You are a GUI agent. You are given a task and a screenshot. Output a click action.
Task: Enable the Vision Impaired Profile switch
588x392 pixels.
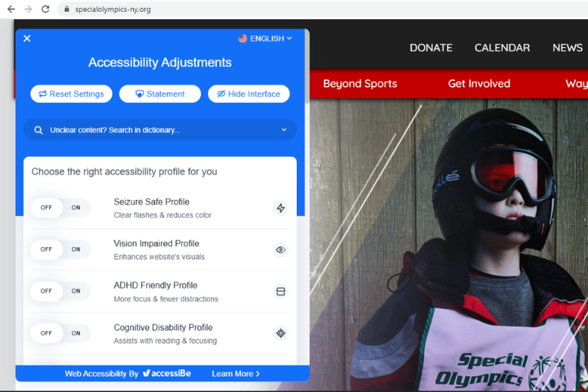tap(76, 250)
